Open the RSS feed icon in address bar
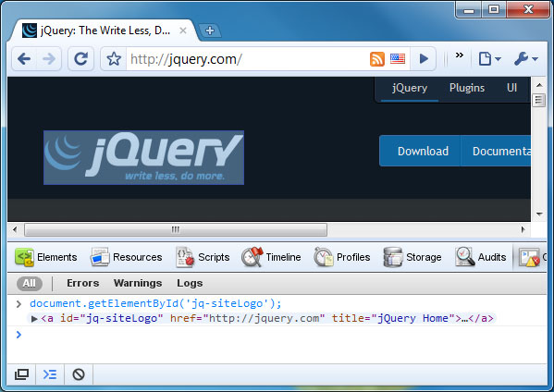This screenshot has height=392, width=554. [x=377, y=59]
